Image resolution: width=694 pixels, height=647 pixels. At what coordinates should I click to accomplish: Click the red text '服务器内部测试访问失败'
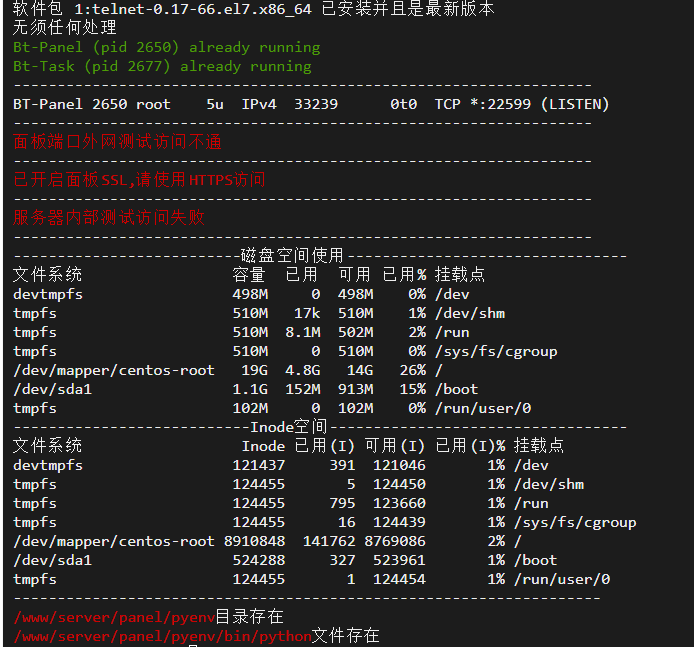[x=108, y=218]
